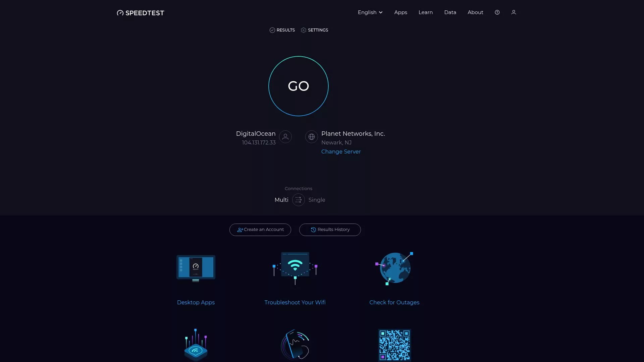The height and width of the screenshot is (362, 644).
Task: Select the Check for Outages globe illustration
Action: click(x=394, y=268)
